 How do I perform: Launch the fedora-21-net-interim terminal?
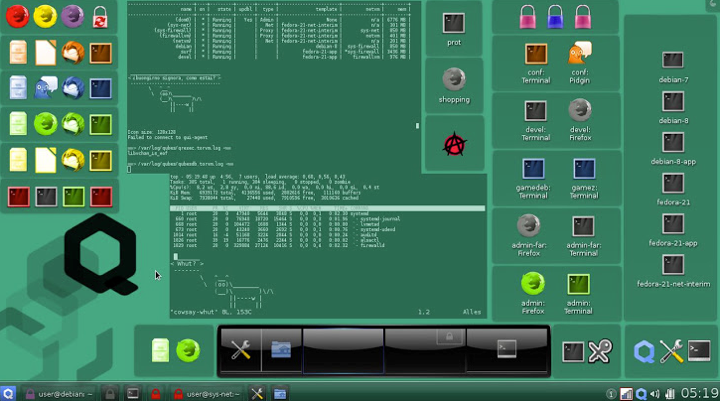pyautogui.click(x=672, y=264)
